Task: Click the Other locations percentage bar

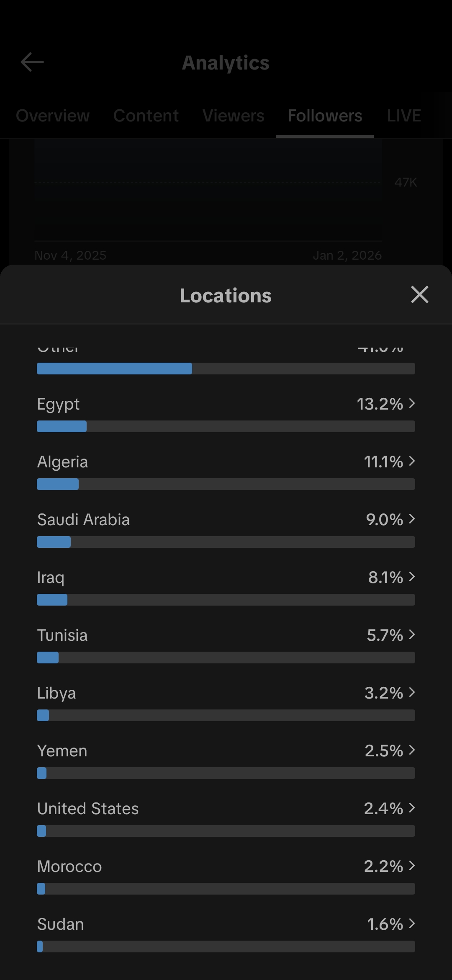Action: (226, 369)
